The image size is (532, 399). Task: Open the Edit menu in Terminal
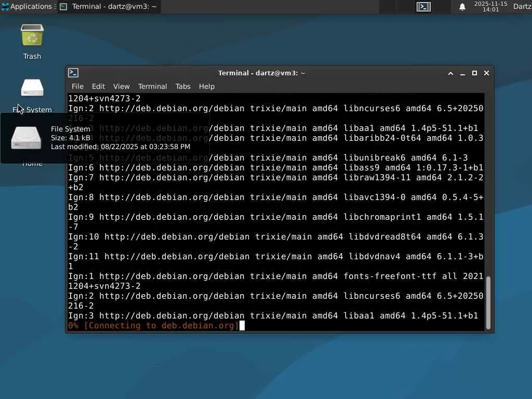[98, 87]
